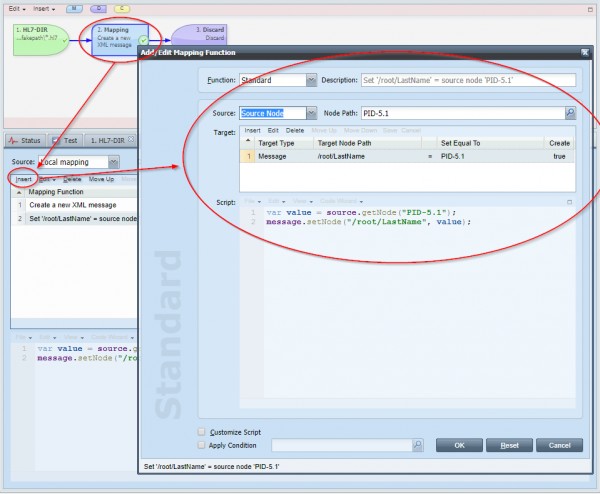Close the 1. HL7-DIR tab
Image resolution: width=600 pixels, height=494 pixels.
[x=131, y=139]
